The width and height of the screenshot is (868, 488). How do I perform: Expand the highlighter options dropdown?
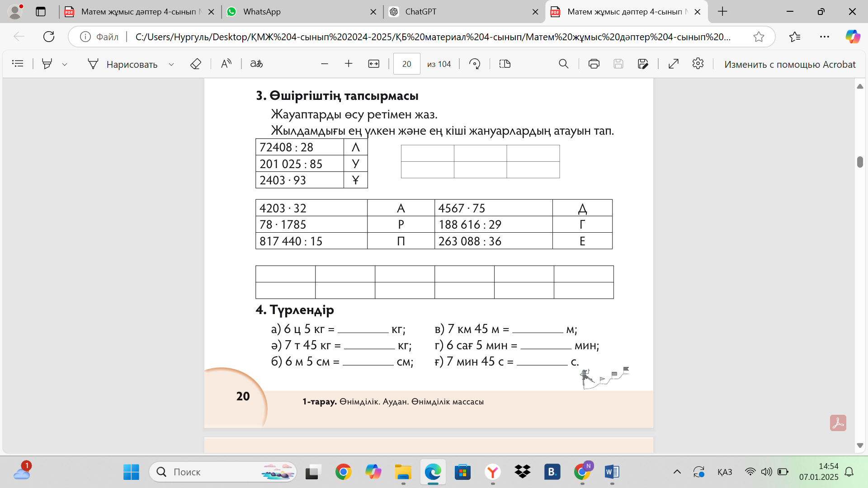[x=65, y=64]
